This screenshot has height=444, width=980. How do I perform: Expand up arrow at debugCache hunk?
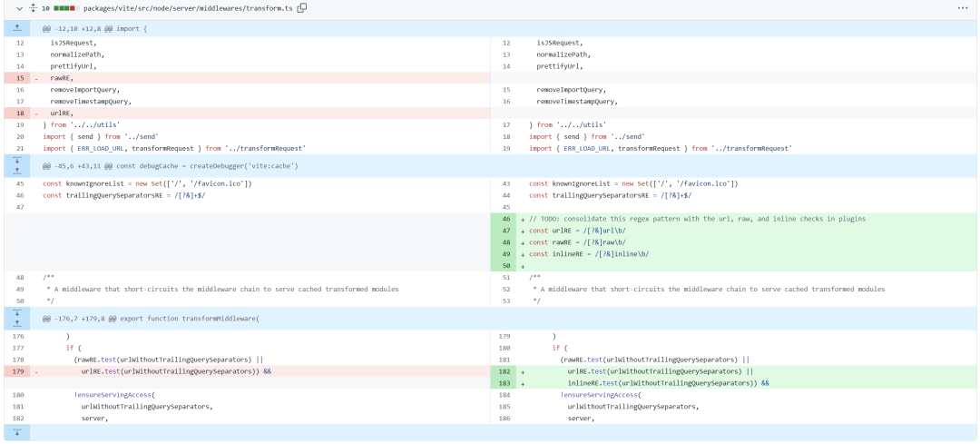point(16,171)
